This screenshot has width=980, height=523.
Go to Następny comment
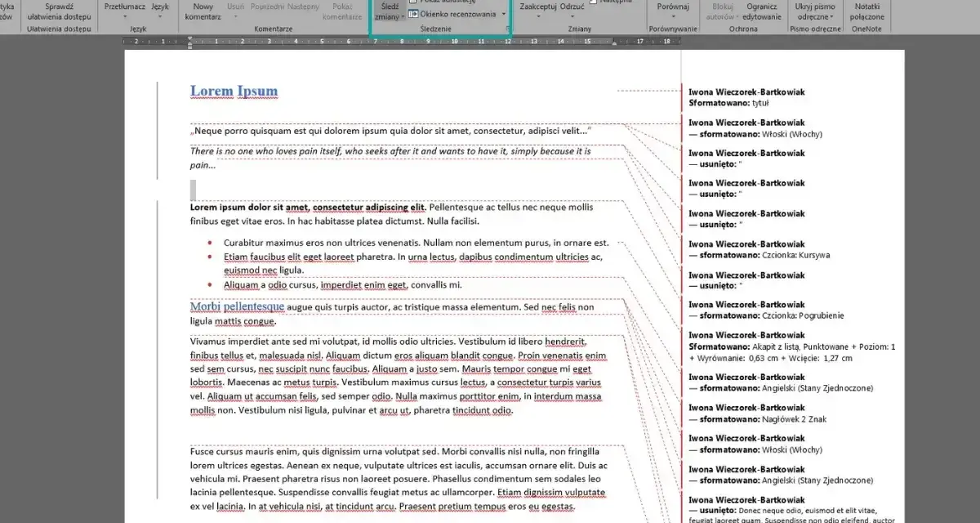(x=303, y=7)
